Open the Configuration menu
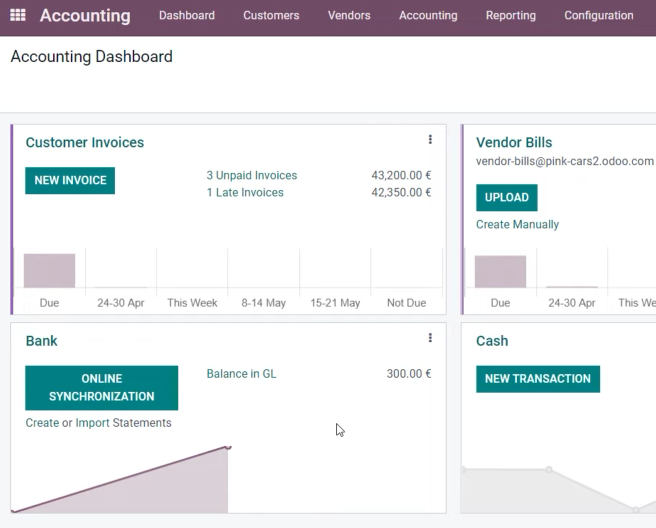Screen dimensions: 656x528 [x=599, y=15]
